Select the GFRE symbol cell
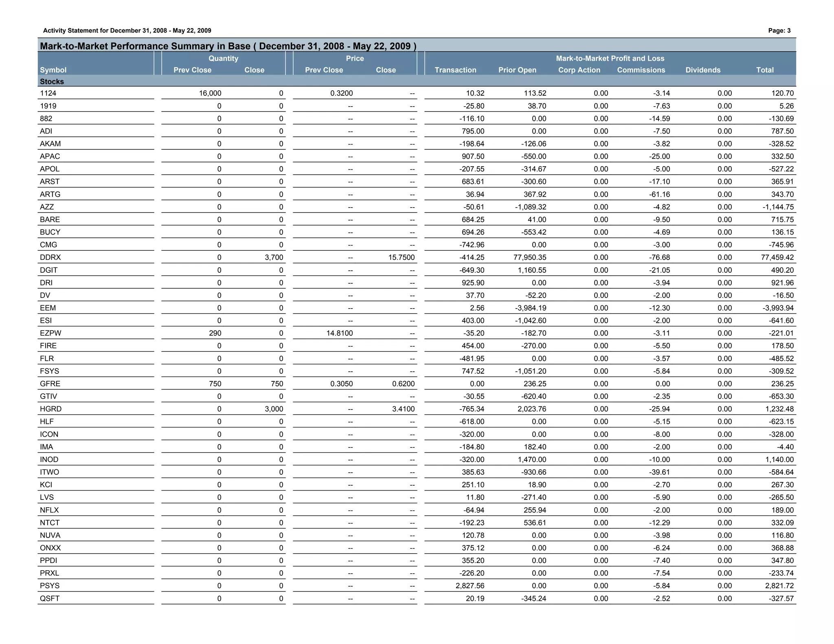 click(50, 384)
